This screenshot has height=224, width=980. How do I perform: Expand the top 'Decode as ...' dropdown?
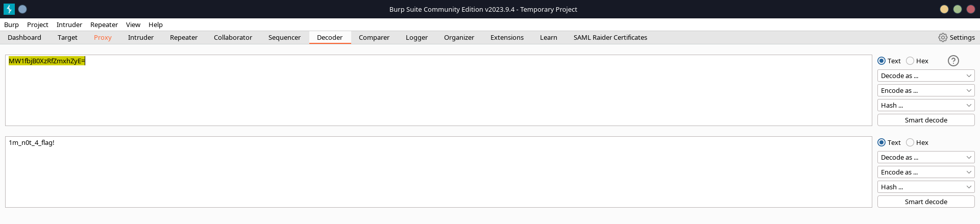click(925, 76)
